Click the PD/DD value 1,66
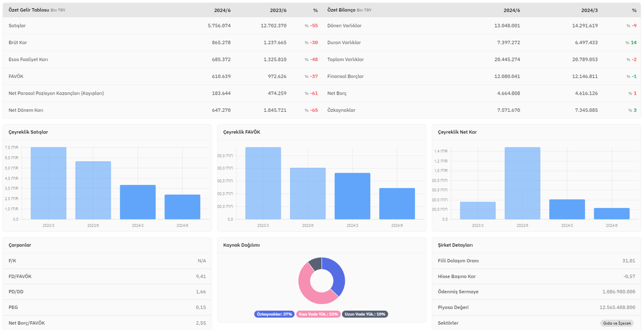 point(201,292)
